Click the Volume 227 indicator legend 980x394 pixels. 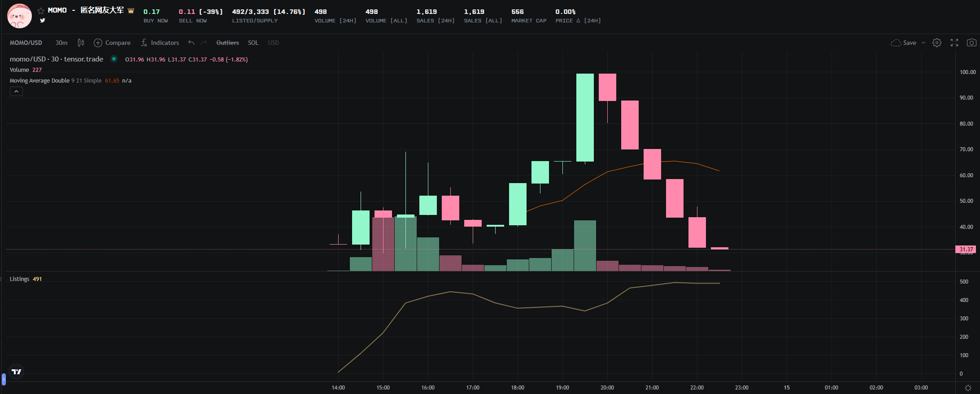(26, 70)
